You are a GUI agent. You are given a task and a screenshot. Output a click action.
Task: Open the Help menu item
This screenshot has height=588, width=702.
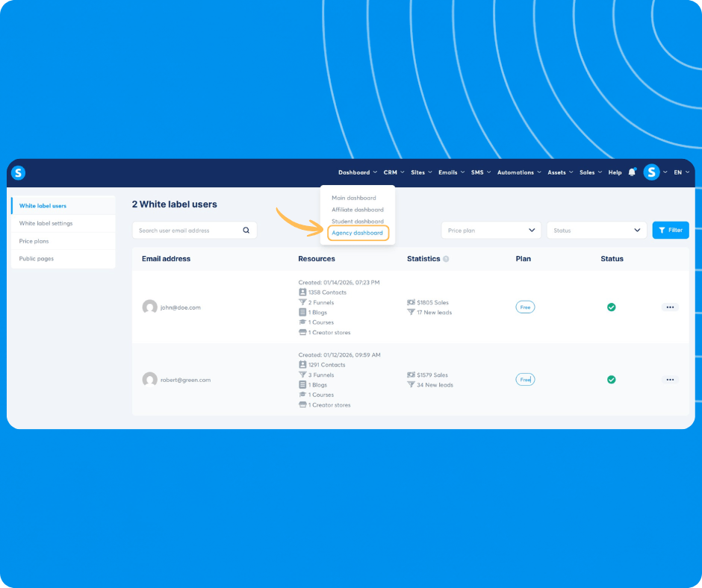[615, 172]
